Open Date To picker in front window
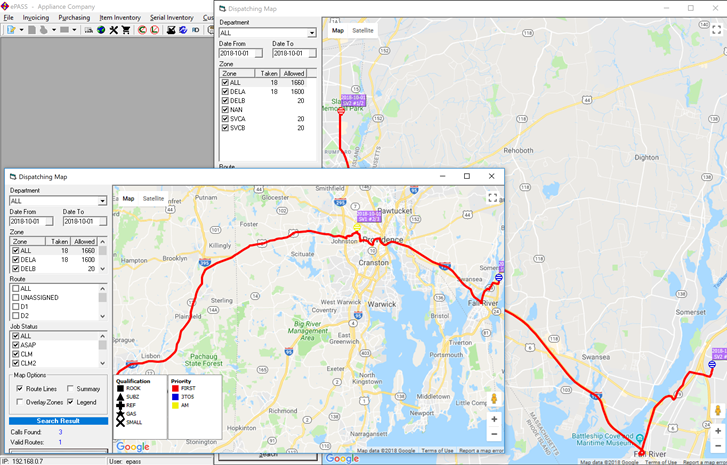The height and width of the screenshot is (465, 727). pos(103,222)
